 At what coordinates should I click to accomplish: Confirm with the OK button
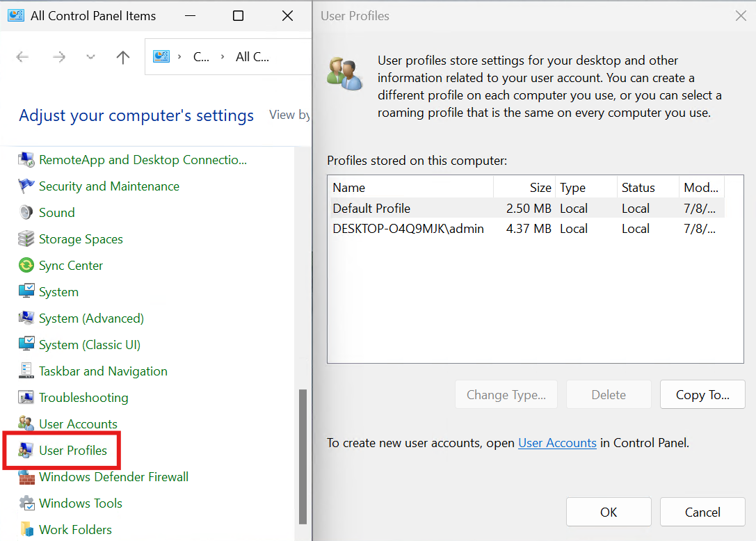pos(609,512)
